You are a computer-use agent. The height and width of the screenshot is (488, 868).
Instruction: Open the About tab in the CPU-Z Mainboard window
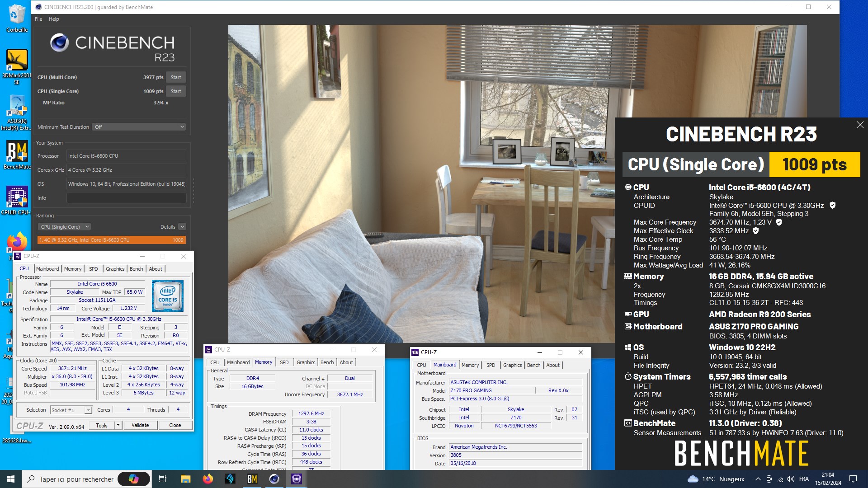coord(553,365)
